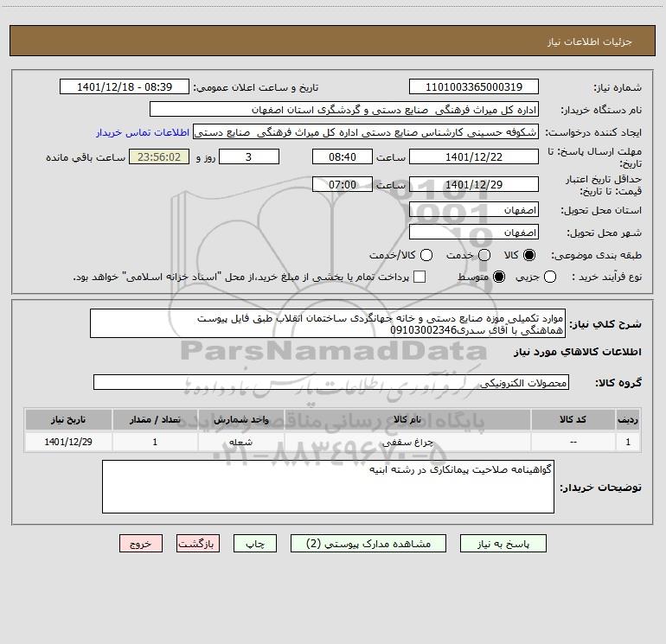Select the خدمت radio button
The image size is (666, 644).
484,255
